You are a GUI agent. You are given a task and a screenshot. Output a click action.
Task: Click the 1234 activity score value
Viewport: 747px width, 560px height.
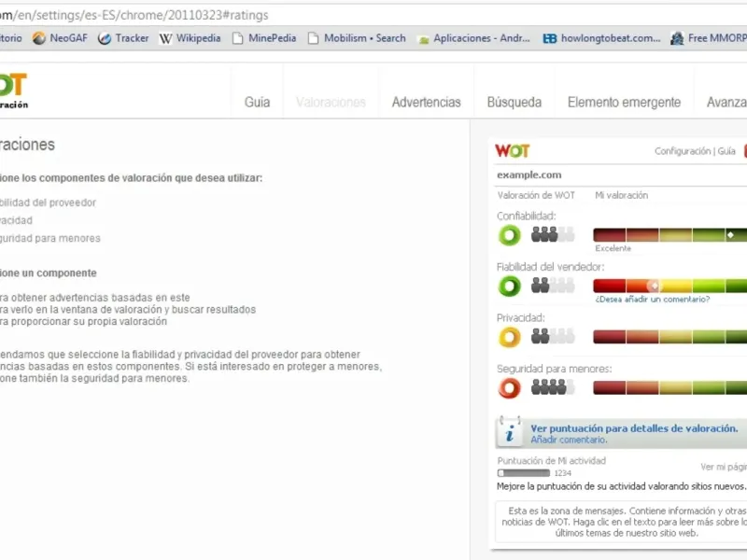click(563, 473)
